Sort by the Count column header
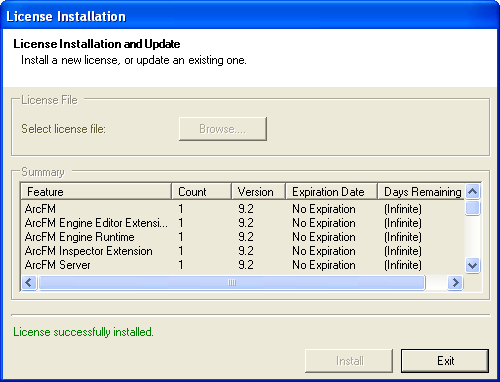Image resolution: width=500 pixels, height=382 pixels. click(201, 192)
